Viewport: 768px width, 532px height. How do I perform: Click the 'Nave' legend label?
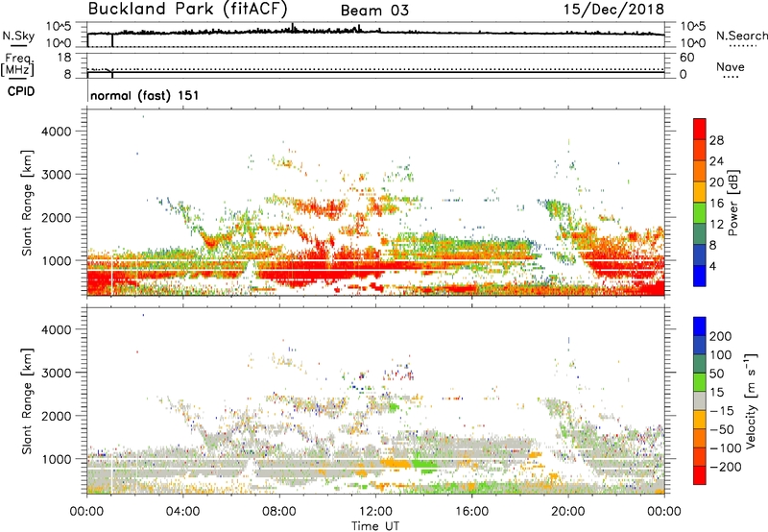tap(731, 66)
